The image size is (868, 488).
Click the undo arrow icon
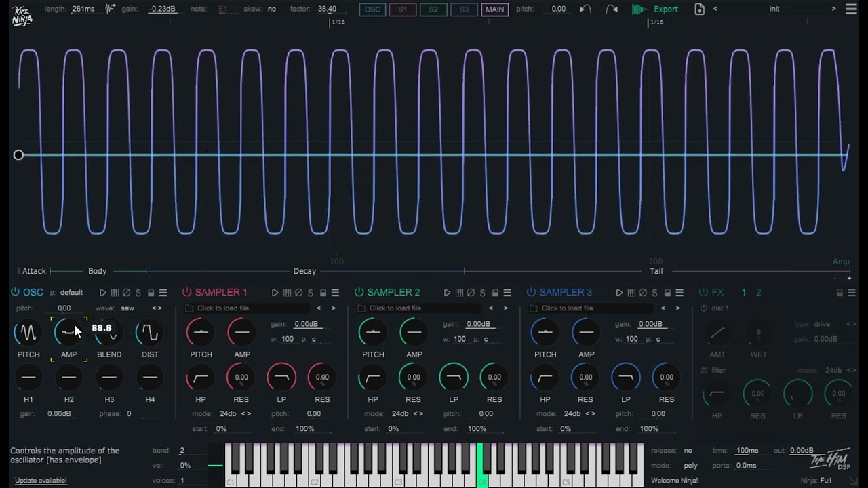pos(585,9)
